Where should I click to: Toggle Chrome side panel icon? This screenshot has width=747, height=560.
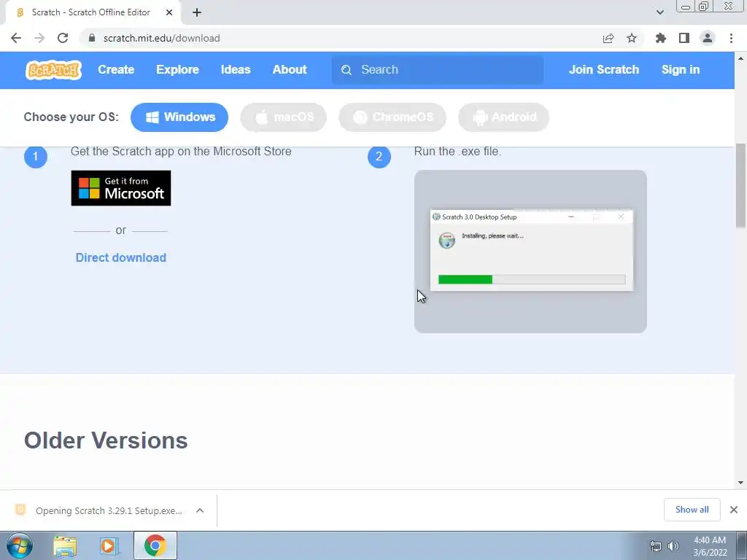[684, 38]
